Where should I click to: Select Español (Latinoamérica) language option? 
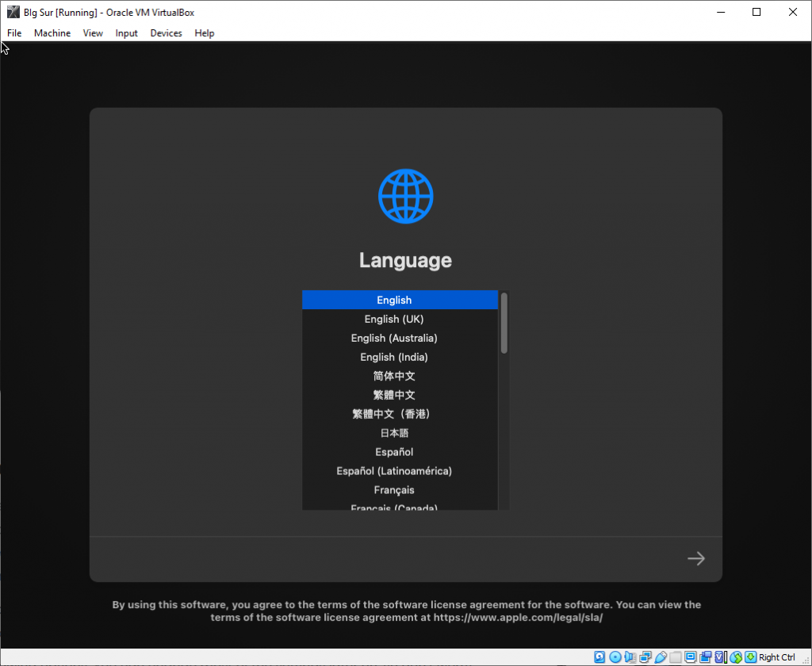[394, 470]
